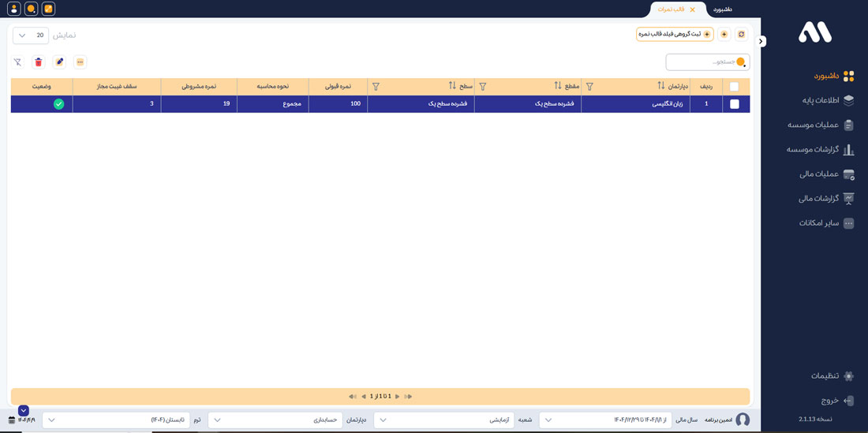Click the ثبت گروهی فیلد قالب نمره button
This screenshot has width=868, height=433.
(675, 35)
